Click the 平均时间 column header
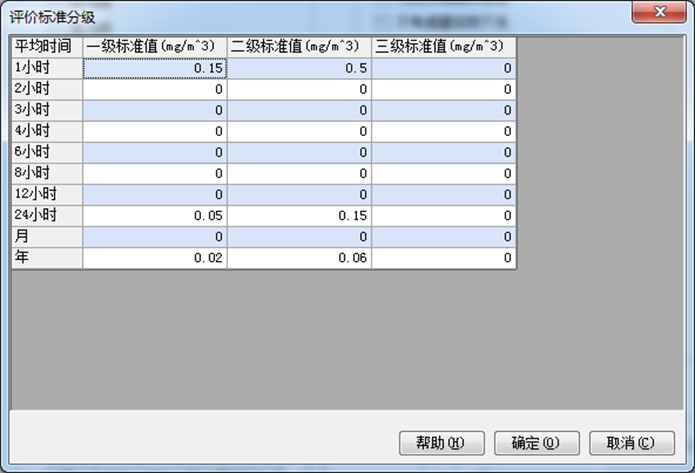 coord(46,47)
